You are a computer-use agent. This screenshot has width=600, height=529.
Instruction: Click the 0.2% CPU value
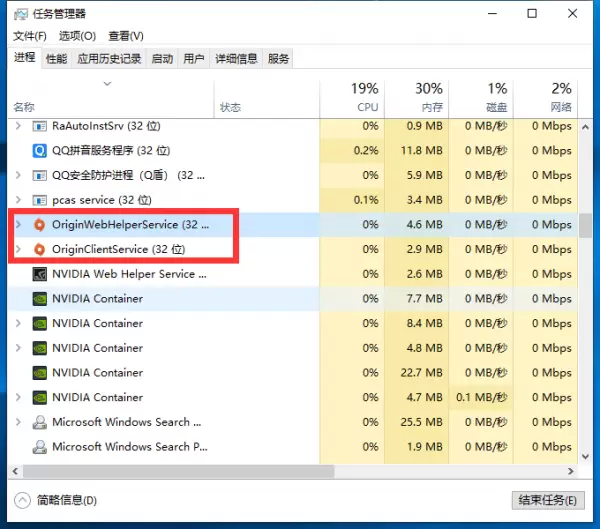click(x=366, y=150)
